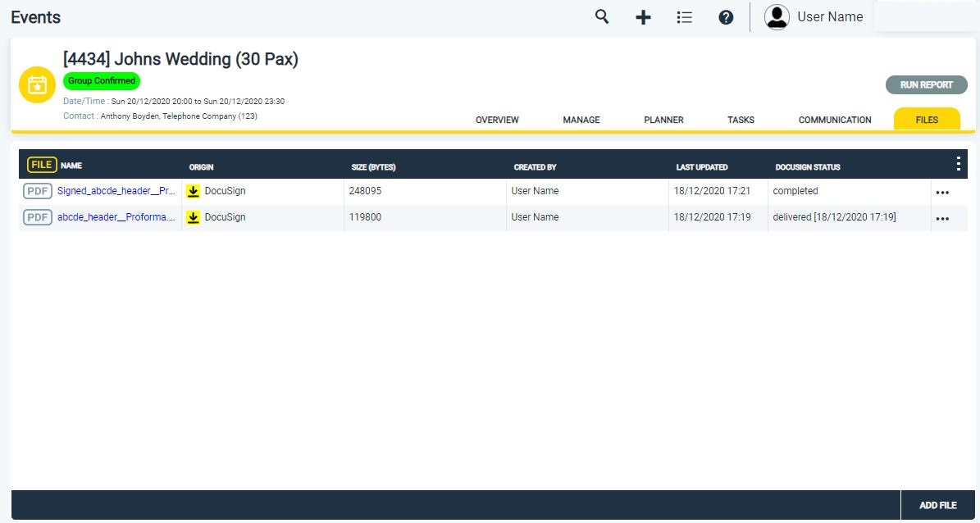Click the Group Confirmed status badge

(101, 80)
